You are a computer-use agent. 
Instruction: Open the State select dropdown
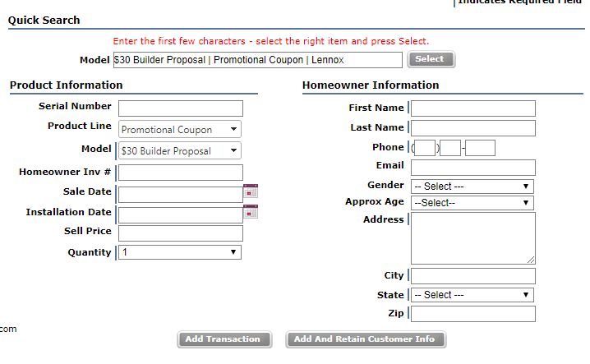tap(472, 295)
